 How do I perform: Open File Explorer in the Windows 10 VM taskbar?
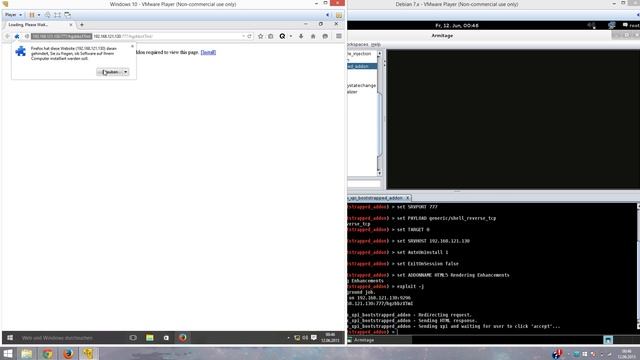click(x=150, y=338)
